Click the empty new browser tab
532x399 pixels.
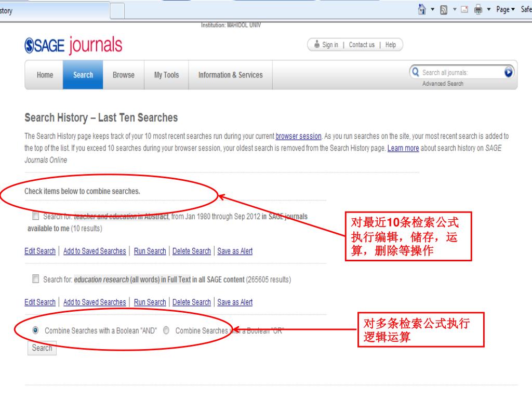pos(117,11)
